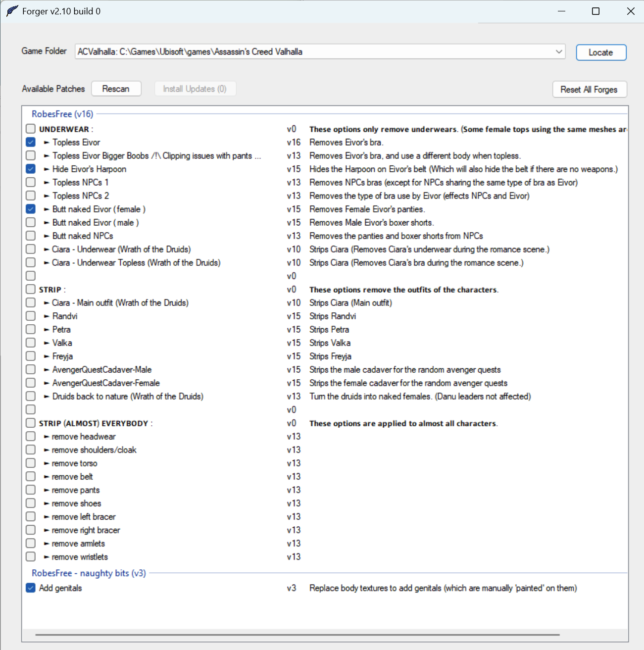Minimize the Forger window
The height and width of the screenshot is (650, 644).
click(561, 11)
